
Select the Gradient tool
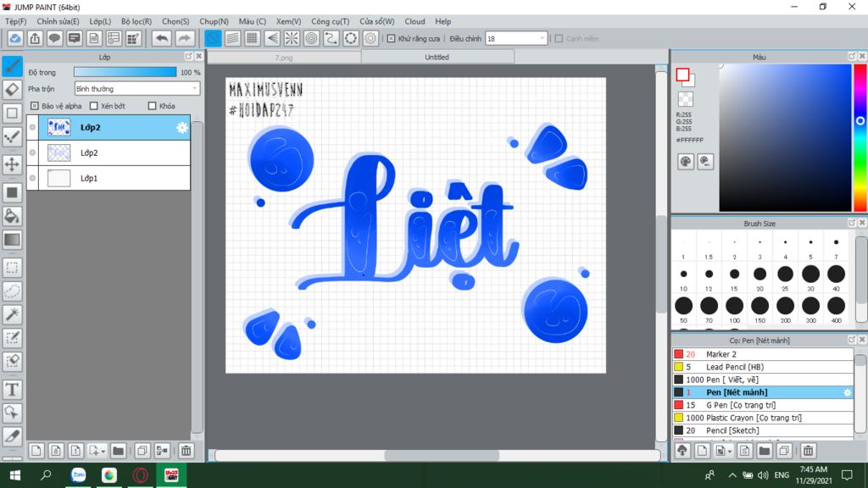pyautogui.click(x=12, y=240)
